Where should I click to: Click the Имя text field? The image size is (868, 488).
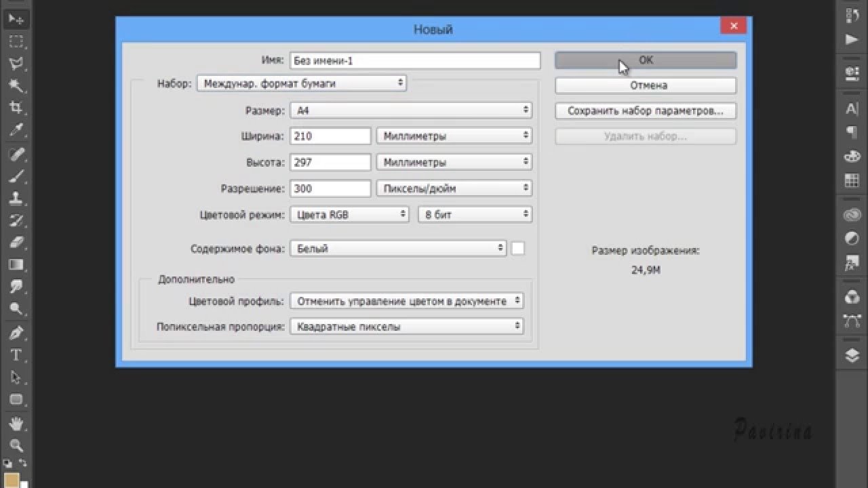(414, 60)
